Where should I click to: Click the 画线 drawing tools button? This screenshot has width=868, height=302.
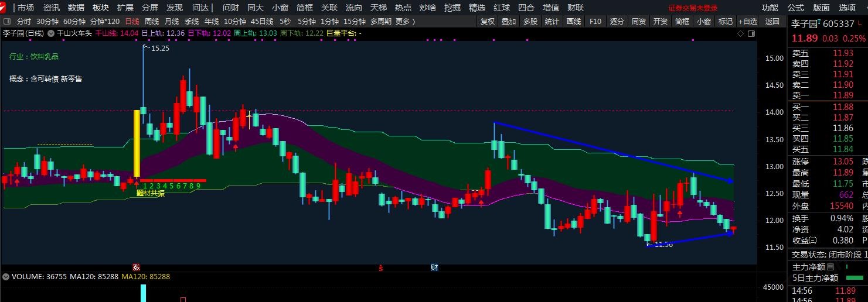(573, 22)
